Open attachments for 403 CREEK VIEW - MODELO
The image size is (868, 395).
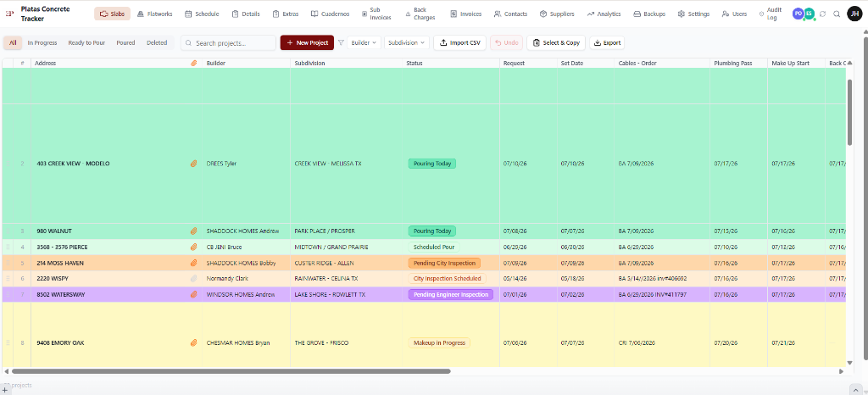pos(194,164)
